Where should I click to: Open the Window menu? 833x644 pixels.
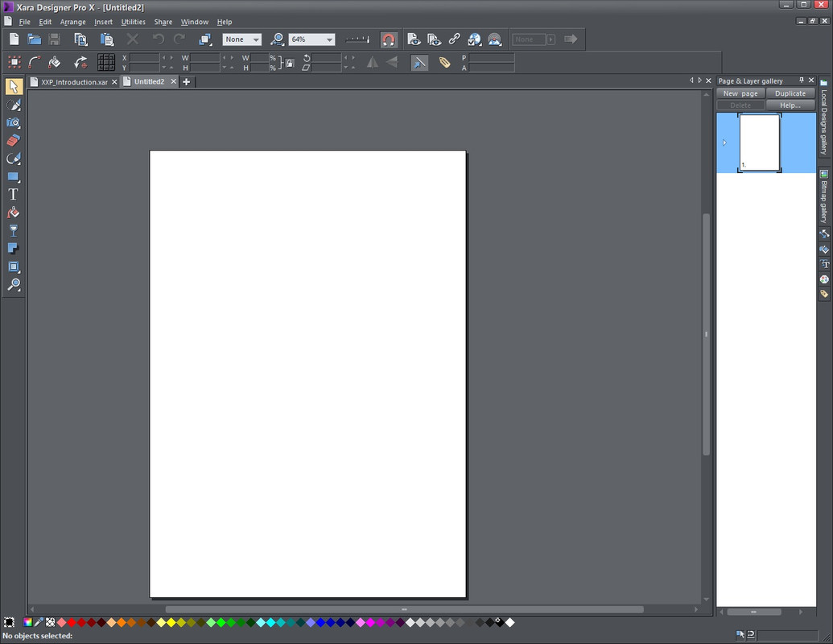tap(195, 22)
